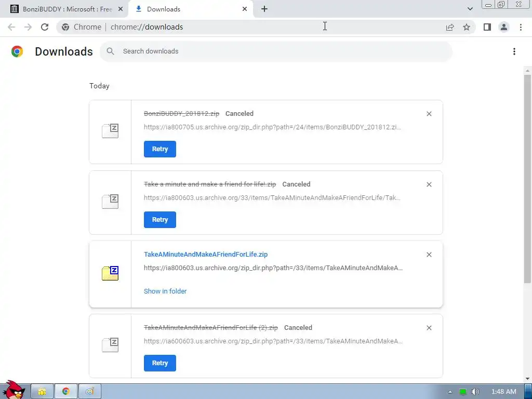Open a new tab with the plus button
This screenshot has width=532, height=399.
tap(264, 9)
